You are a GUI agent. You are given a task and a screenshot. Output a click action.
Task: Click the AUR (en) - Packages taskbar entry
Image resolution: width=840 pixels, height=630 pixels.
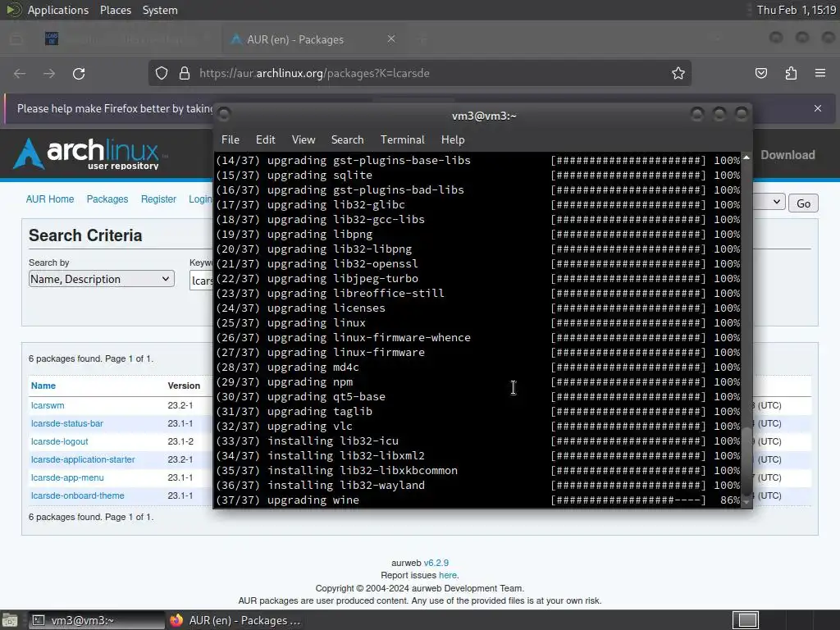coord(235,620)
